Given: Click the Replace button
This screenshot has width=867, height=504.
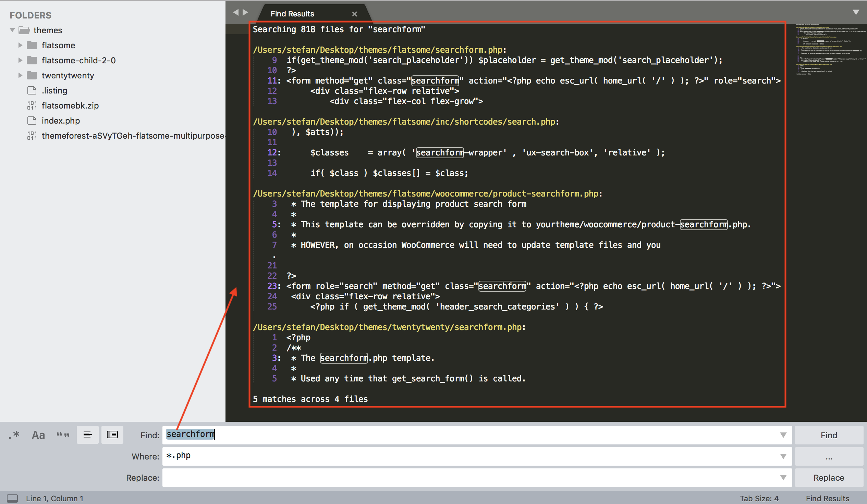Looking at the screenshot, I should click(x=829, y=478).
